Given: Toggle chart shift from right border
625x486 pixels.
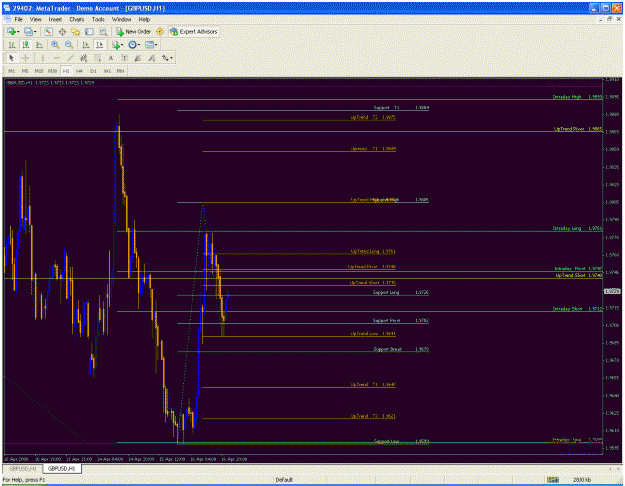Looking at the screenshot, I should coord(99,45).
